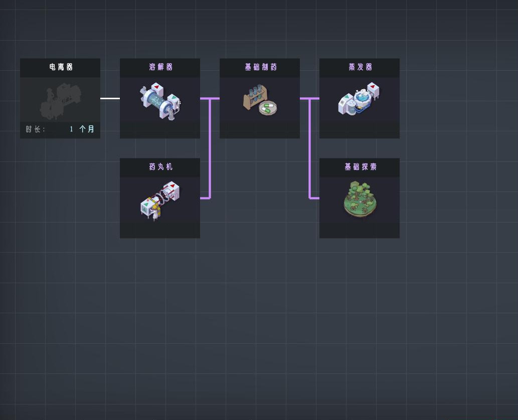The width and height of the screenshot is (518, 420).
Task: Click the 1 个月 duration value
Action: pos(82,129)
